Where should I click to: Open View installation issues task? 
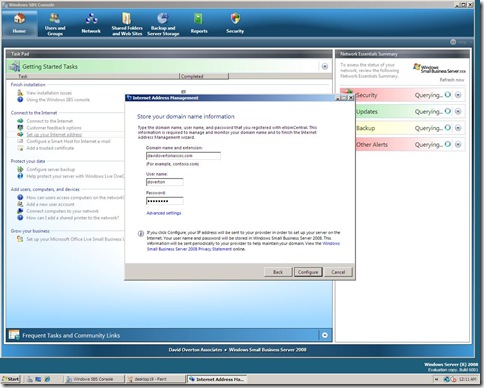(x=49, y=93)
